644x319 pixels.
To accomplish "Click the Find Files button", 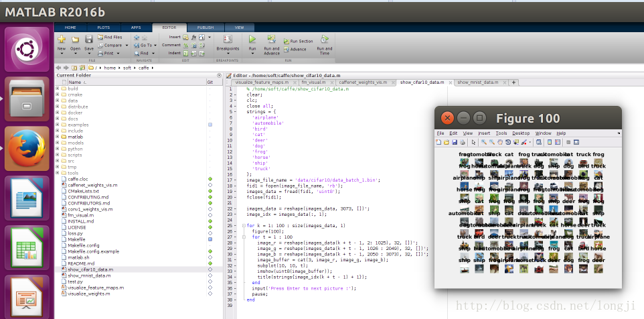I will point(110,37).
